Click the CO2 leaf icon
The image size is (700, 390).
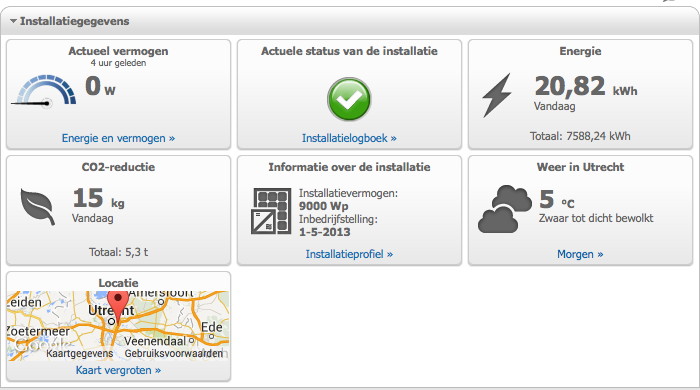38,207
